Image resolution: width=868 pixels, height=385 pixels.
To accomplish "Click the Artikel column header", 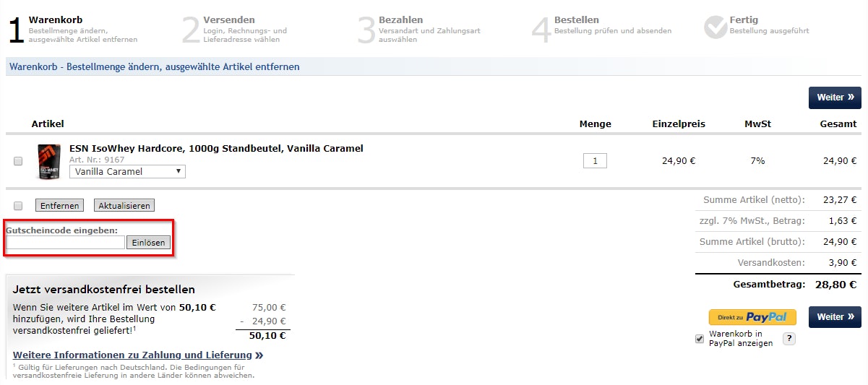I will [48, 124].
